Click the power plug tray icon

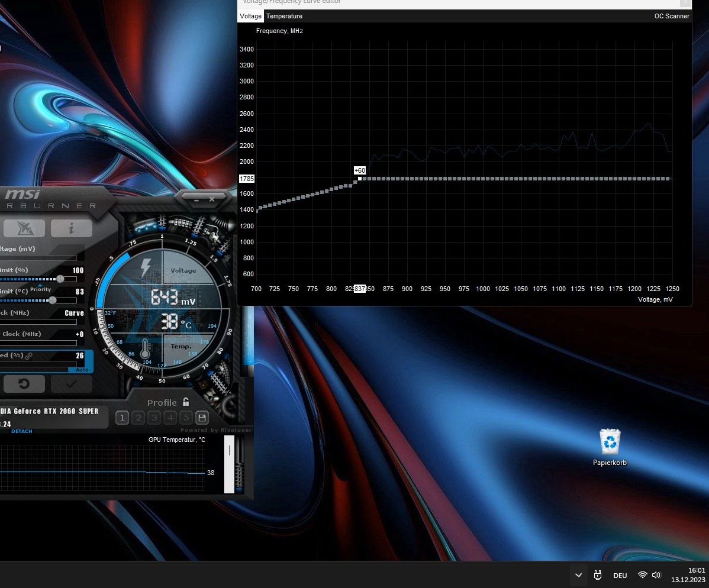(597, 575)
